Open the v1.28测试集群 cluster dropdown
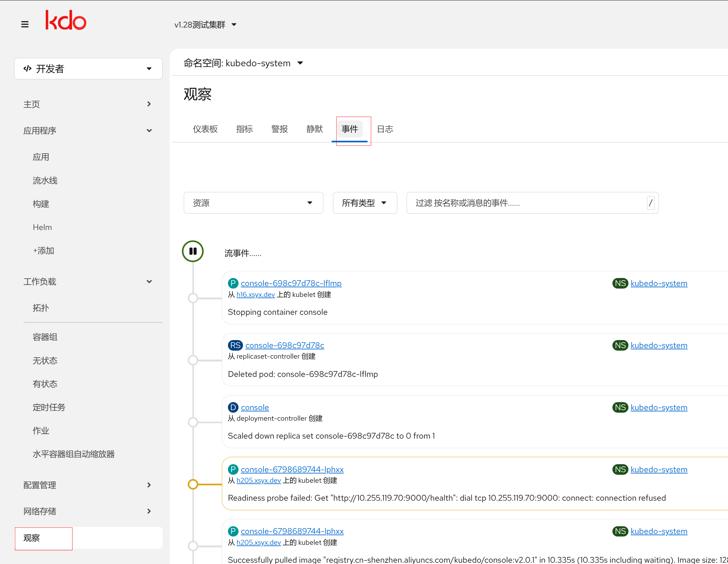Viewport: 728px width, 564px height. click(205, 25)
